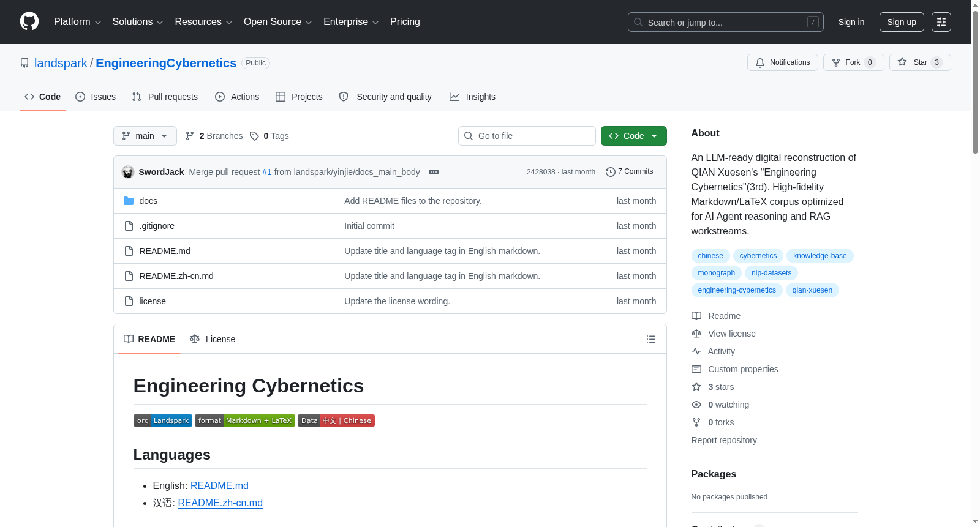Open the Pull requests tab
Viewport: 980px width, 527px height.
[165, 97]
